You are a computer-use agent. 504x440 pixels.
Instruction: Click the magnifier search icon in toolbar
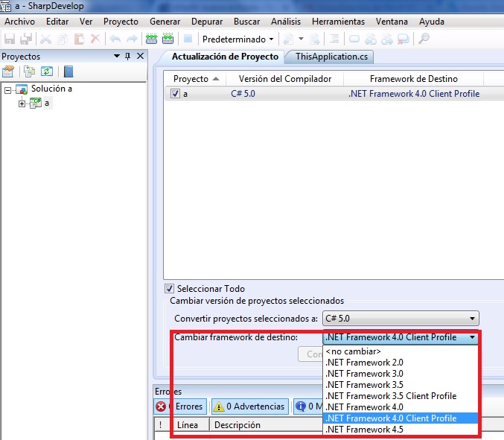pos(424,39)
